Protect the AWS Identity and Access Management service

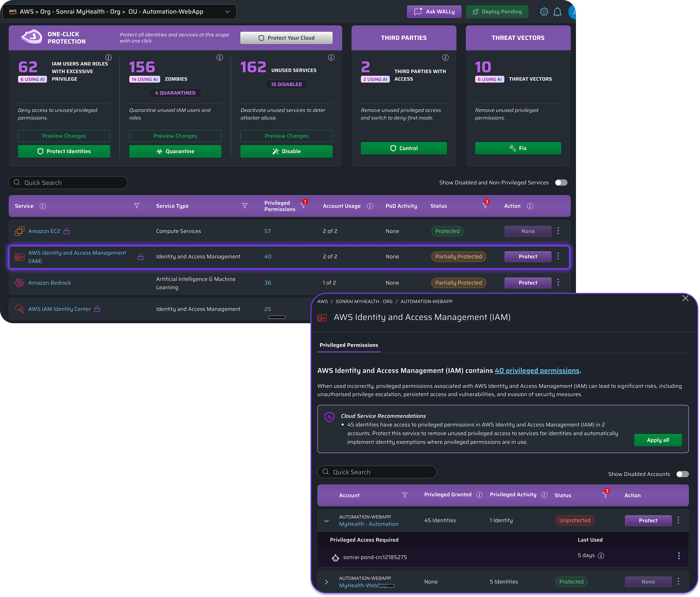(x=528, y=256)
